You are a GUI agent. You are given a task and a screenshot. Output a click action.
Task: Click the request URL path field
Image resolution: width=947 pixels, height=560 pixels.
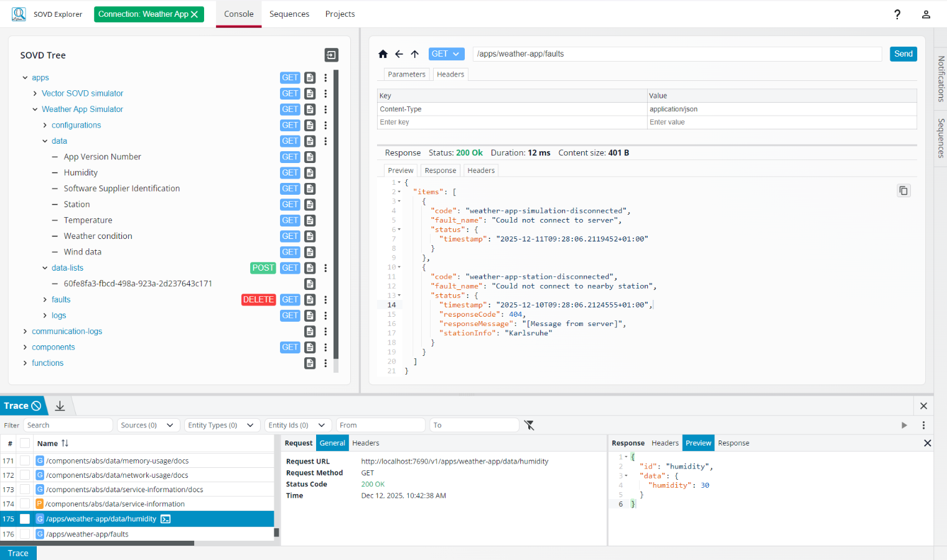coord(677,54)
